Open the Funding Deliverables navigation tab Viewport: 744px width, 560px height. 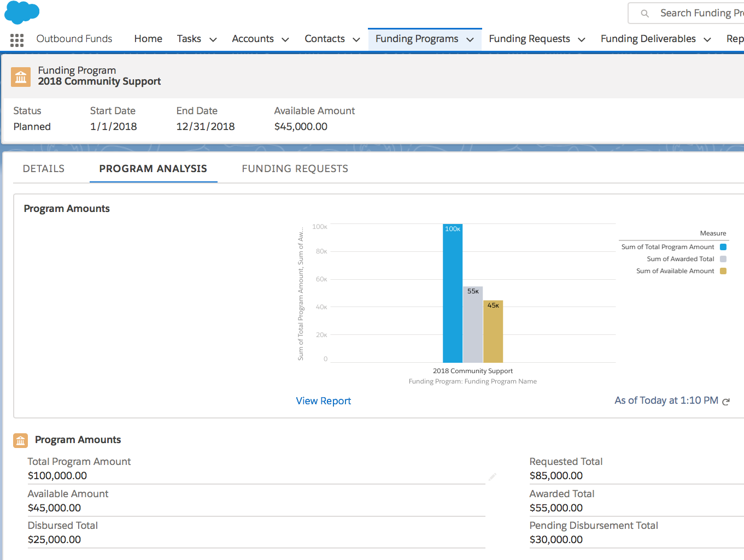click(648, 39)
